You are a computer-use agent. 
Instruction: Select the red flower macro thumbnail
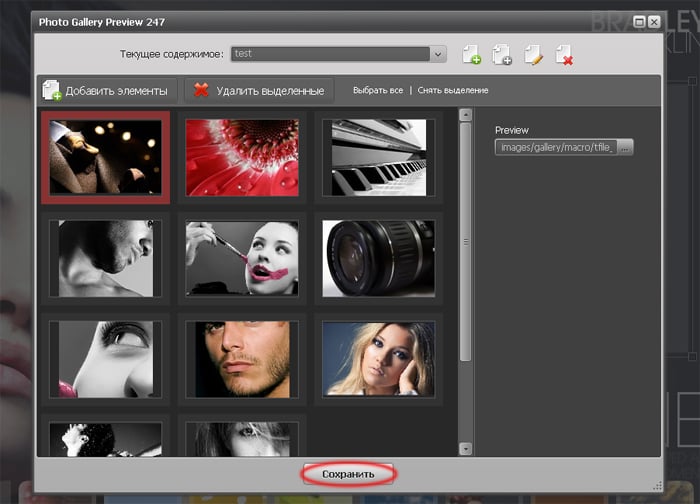pos(243,157)
